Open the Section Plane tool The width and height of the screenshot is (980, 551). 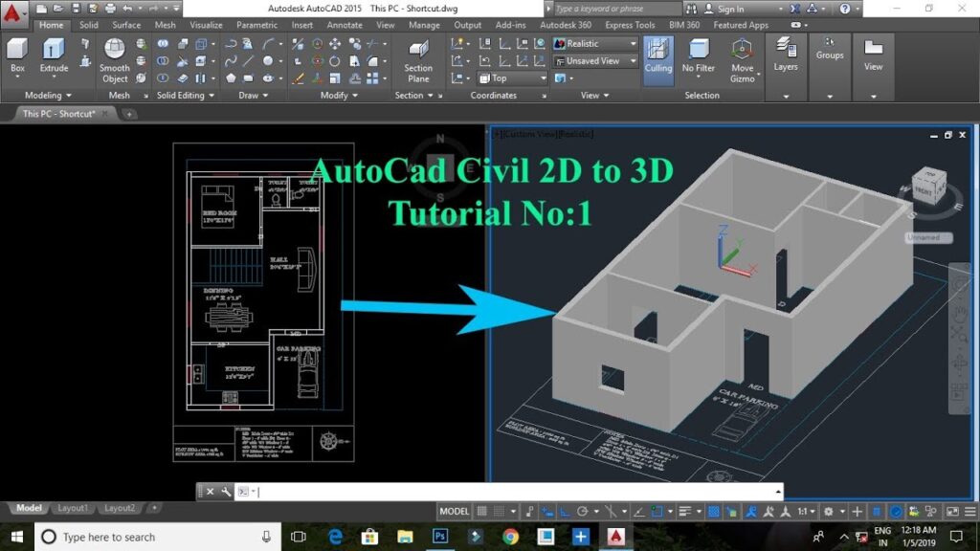[417, 59]
